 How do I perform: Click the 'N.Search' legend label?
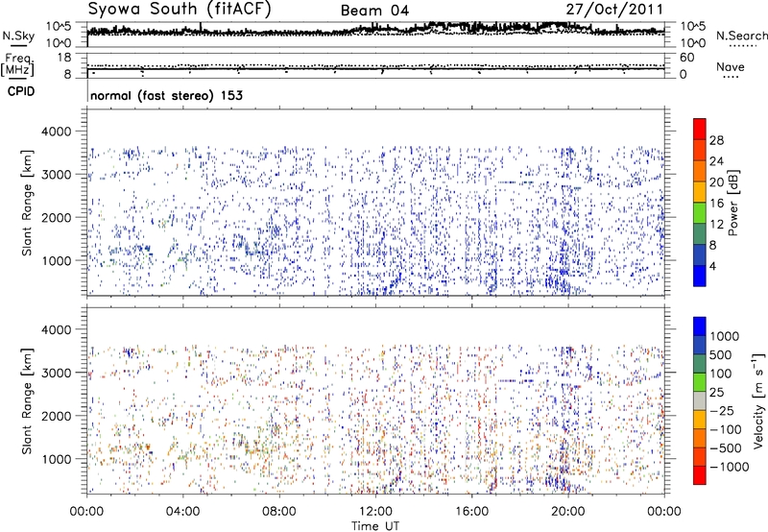coord(742,36)
